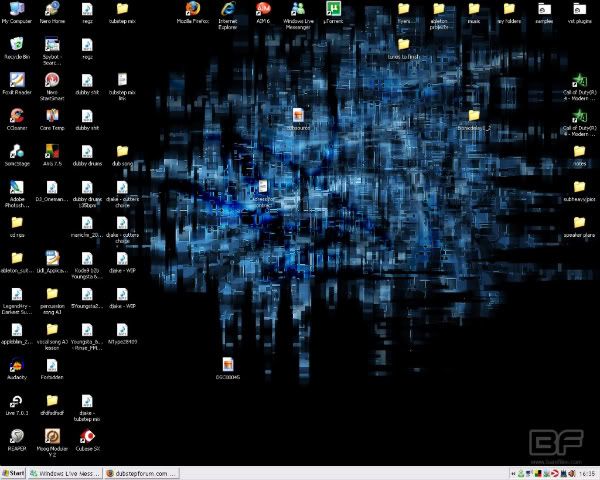Open Mozilla Firefox shortcut
The width and height of the screenshot is (600, 480).
point(192,13)
